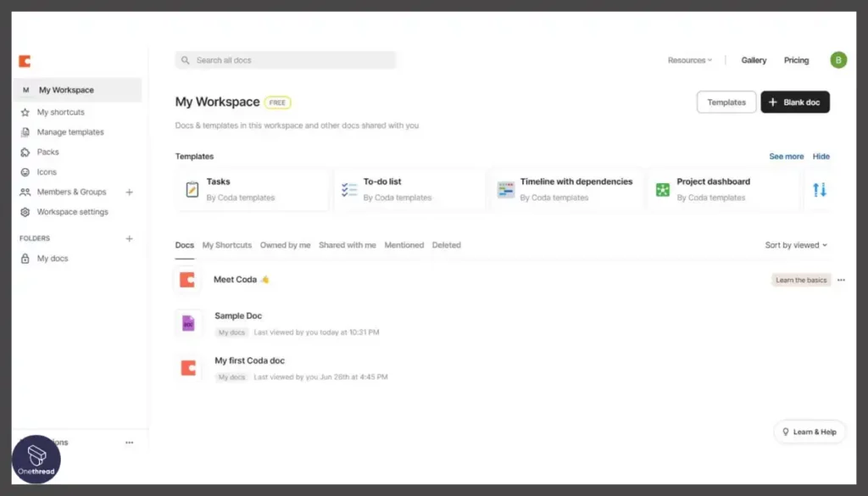Open the Gallery link

(x=754, y=60)
